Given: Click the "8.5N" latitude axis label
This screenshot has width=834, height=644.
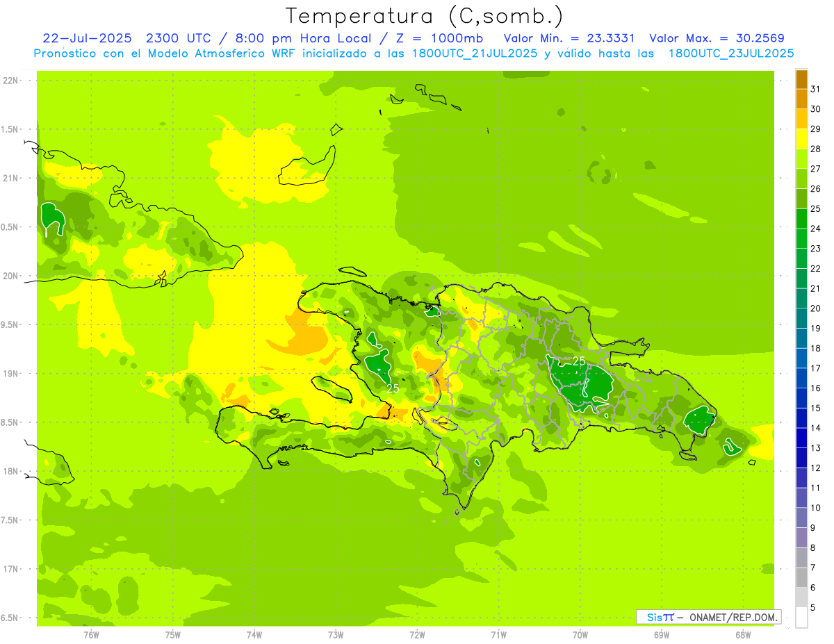Looking at the screenshot, I should 10,422.
